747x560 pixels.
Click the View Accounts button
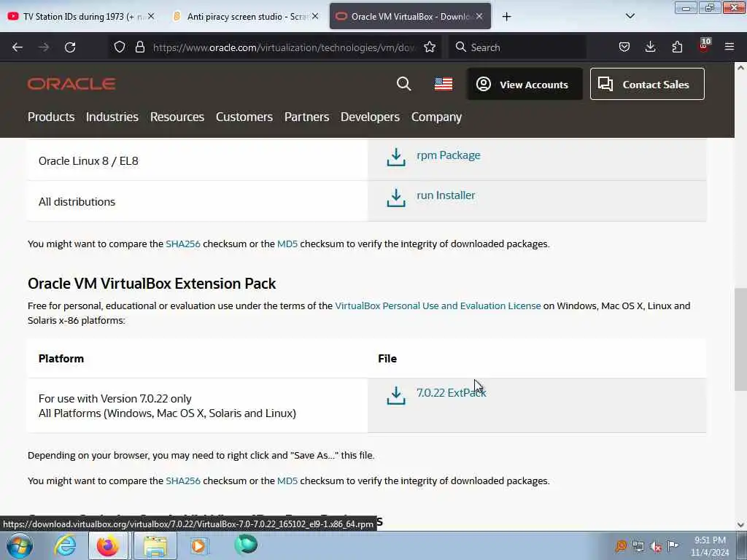coord(525,85)
